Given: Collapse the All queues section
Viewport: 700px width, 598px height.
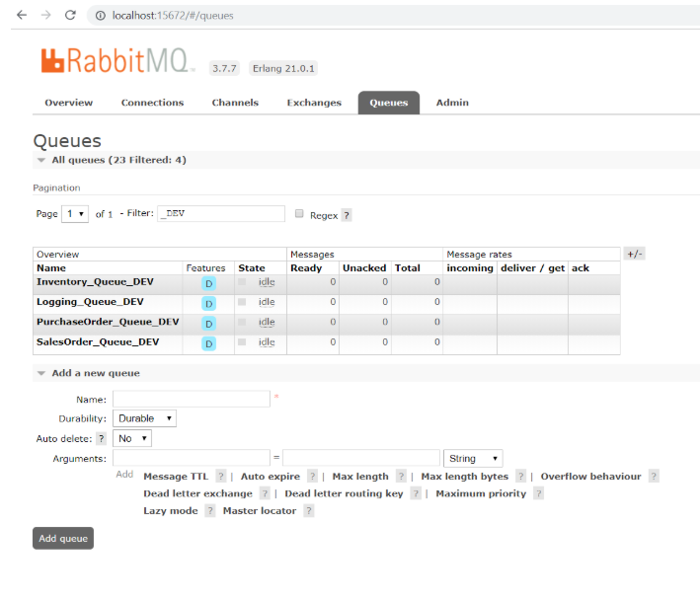Looking at the screenshot, I should click(x=118, y=160).
